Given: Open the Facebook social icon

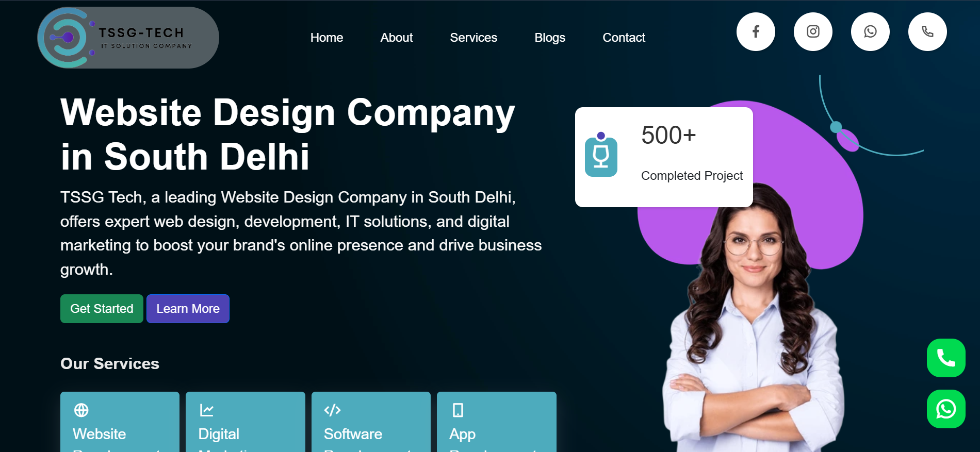Looking at the screenshot, I should (x=756, y=31).
